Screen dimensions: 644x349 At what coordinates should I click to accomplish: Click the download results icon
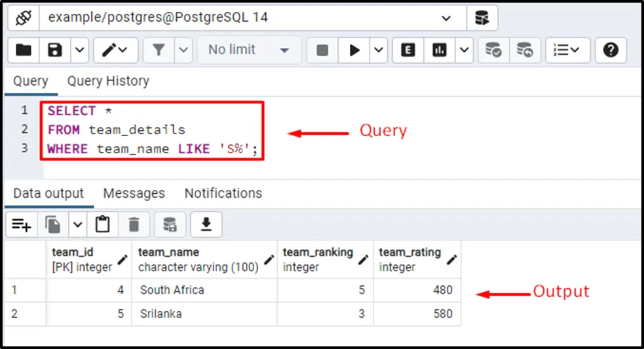pos(206,225)
